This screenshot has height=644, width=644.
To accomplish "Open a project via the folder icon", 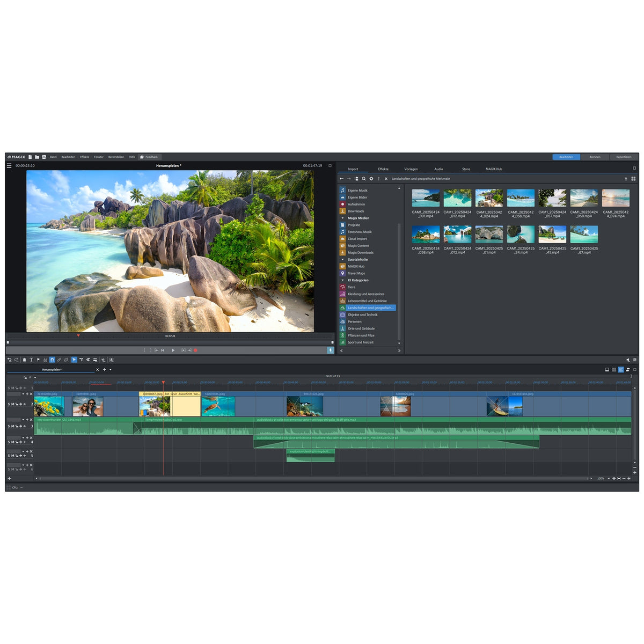I will pyautogui.click(x=37, y=157).
